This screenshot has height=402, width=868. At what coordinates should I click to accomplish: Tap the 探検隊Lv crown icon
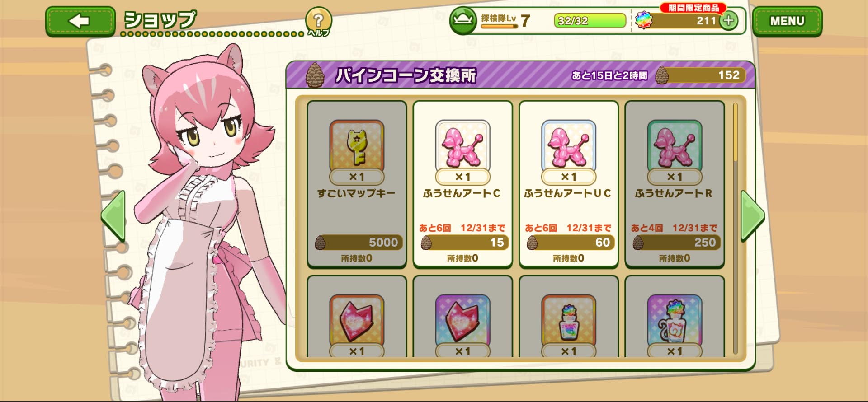(463, 20)
